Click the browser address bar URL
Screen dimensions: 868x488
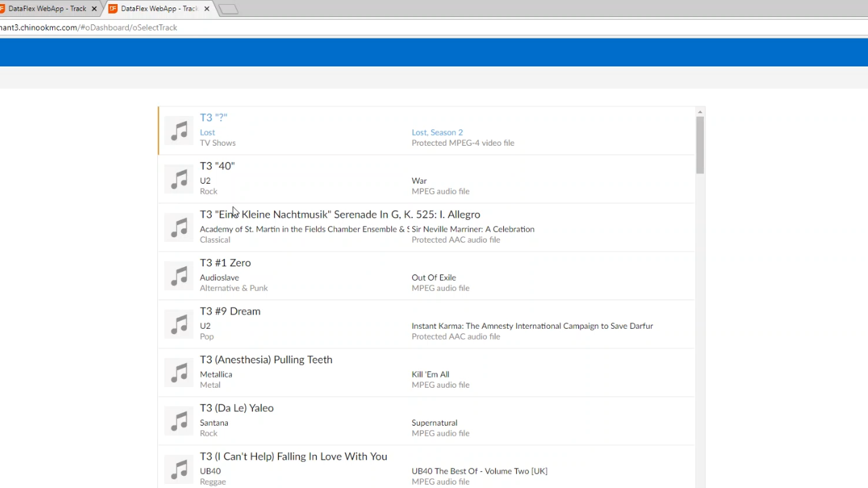(x=88, y=28)
